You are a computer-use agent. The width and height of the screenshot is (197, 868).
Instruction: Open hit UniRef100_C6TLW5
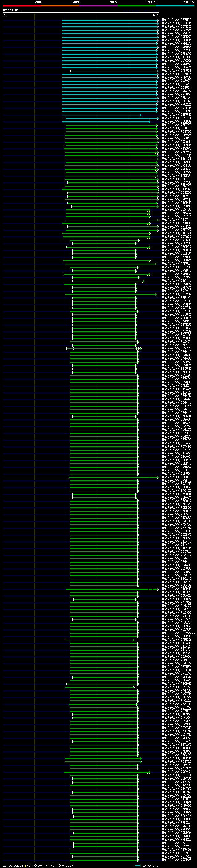click(x=176, y=23)
